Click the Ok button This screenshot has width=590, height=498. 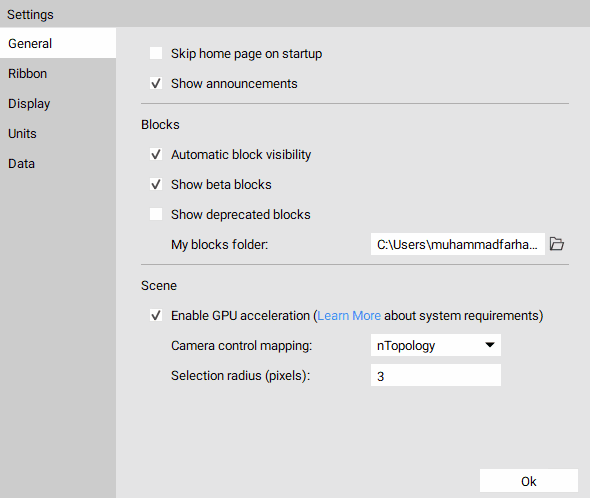(x=529, y=481)
